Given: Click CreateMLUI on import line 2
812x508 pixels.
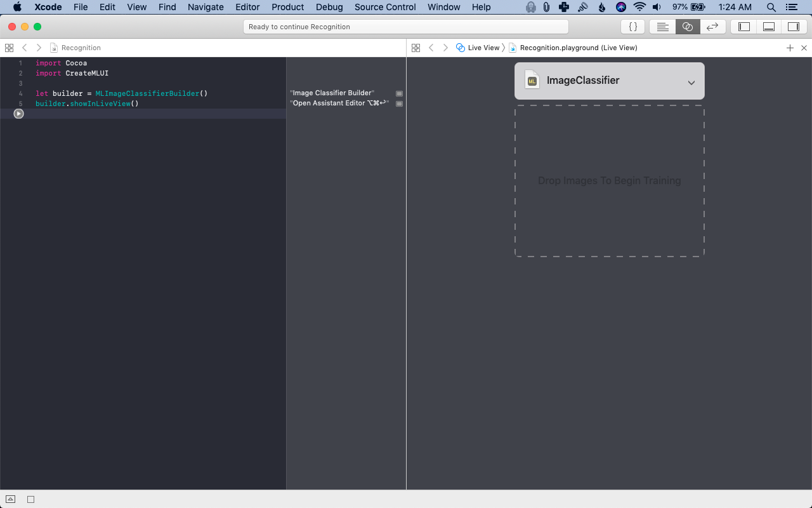Looking at the screenshot, I should [87, 73].
